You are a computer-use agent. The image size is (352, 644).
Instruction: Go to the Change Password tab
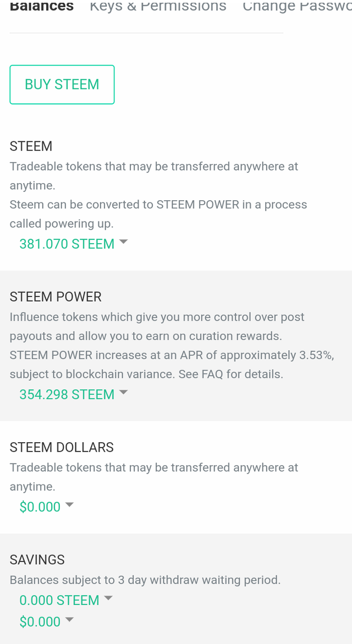(297, 7)
